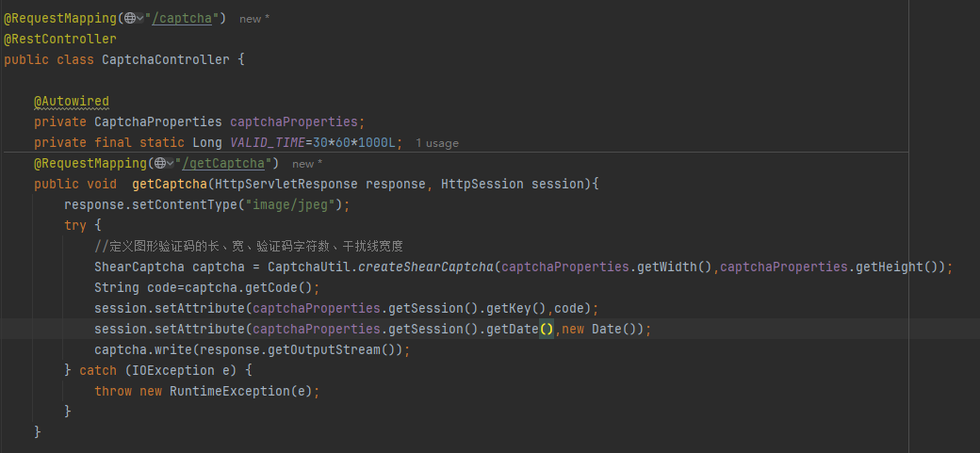
Task: Click the VALID_TIME constant name
Action: pyautogui.click(x=268, y=142)
